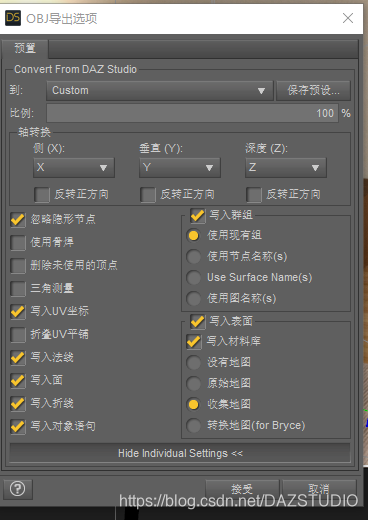The width and height of the screenshot is (368, 520).
Task: Uncheck 写入面 checkbox
Action: (18, 381)
